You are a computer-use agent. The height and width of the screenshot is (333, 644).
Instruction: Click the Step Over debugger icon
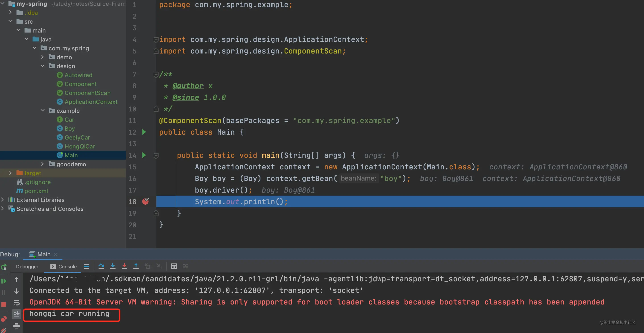click(x=101, y=266)
